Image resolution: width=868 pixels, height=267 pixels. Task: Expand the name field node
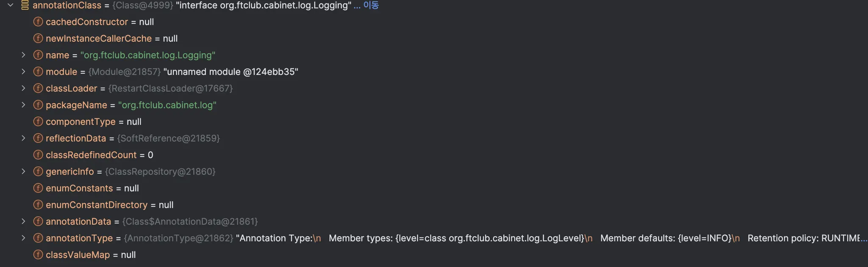point(23,55)
